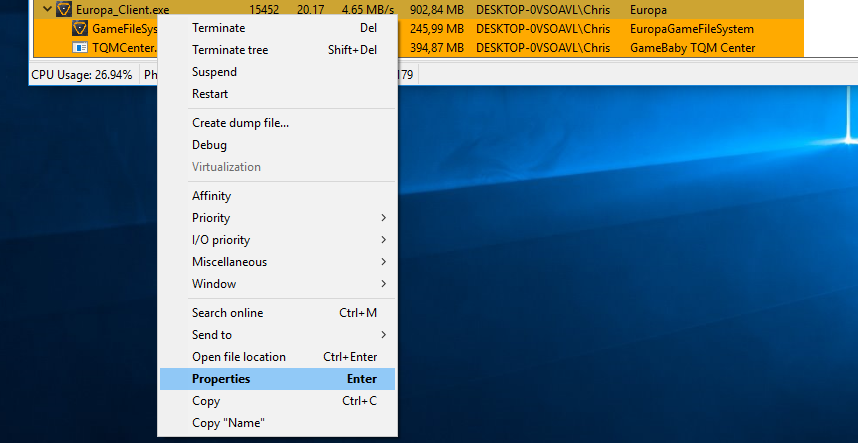This screenshot has width=858, height=443.
Task: Click GameBaby TQM Center description
Action: point(693,48)
